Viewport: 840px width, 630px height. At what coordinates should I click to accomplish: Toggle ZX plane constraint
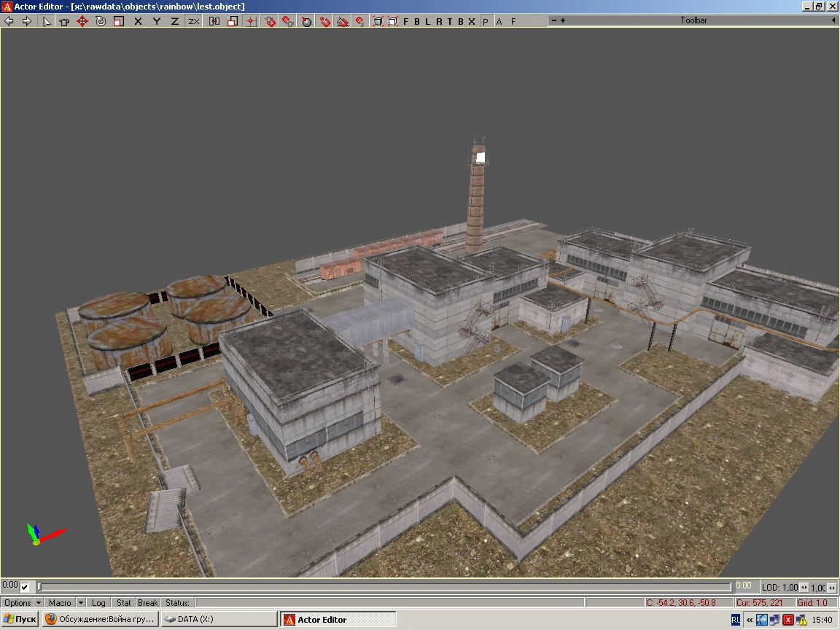pyautogui.click(x=193, y=21)
